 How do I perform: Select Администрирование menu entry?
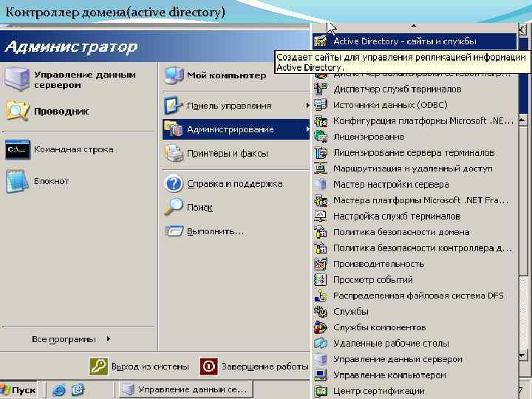click(x=236, y=129)
